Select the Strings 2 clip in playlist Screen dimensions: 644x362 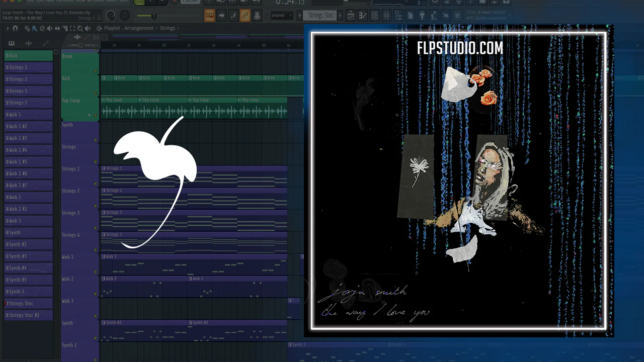pyautogui.click(x=194, y=198)
